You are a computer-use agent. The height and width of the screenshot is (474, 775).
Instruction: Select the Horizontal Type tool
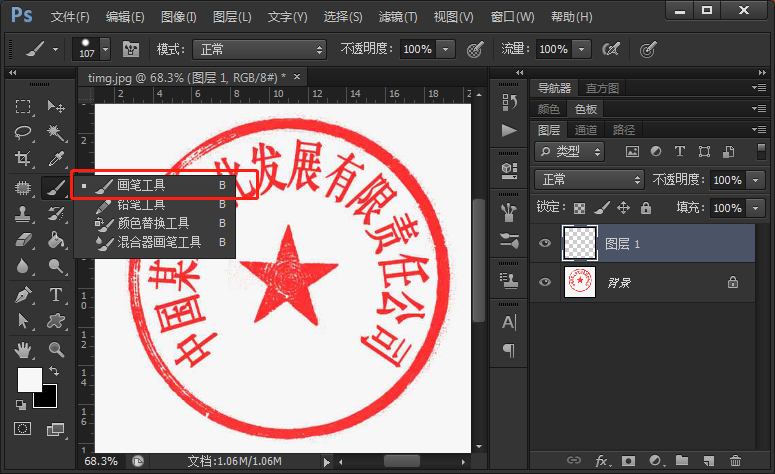56,295
